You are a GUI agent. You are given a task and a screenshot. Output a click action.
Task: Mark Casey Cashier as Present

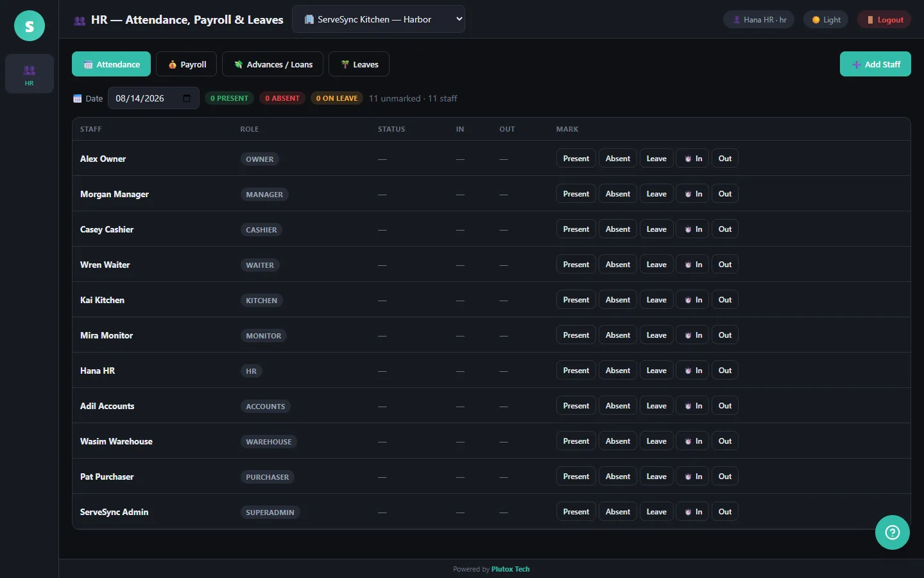coord(576,229)
